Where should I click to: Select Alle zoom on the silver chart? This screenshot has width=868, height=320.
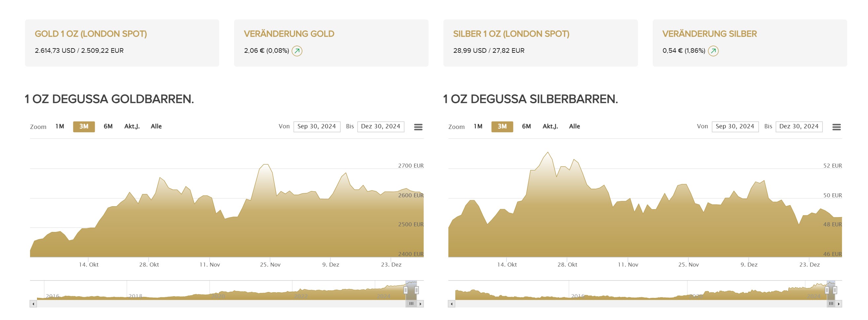click(x=574, y=127)
